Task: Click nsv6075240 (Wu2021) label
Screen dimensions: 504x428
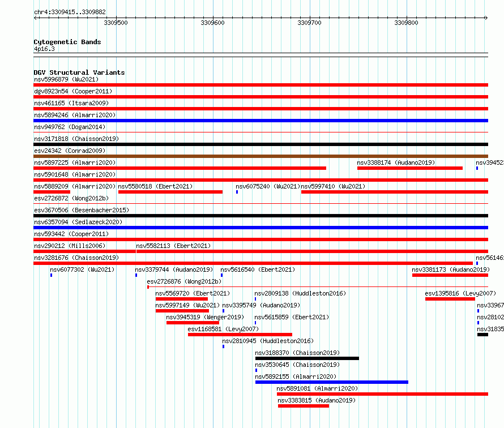Action: click(x=268, y=186)
